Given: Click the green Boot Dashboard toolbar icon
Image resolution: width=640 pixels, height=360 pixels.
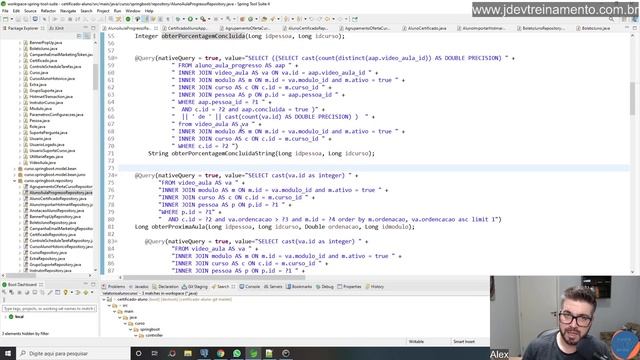Looking at the screenshot, I should pyautogui.click(x=128, y=19).
